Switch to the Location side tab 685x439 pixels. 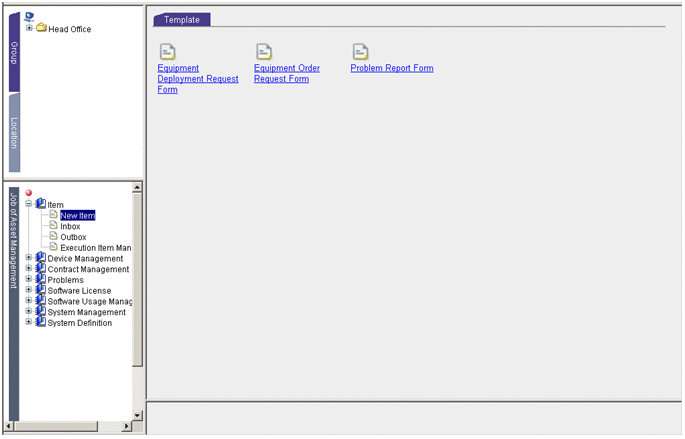pyautogui.click(x=14, y=133)
